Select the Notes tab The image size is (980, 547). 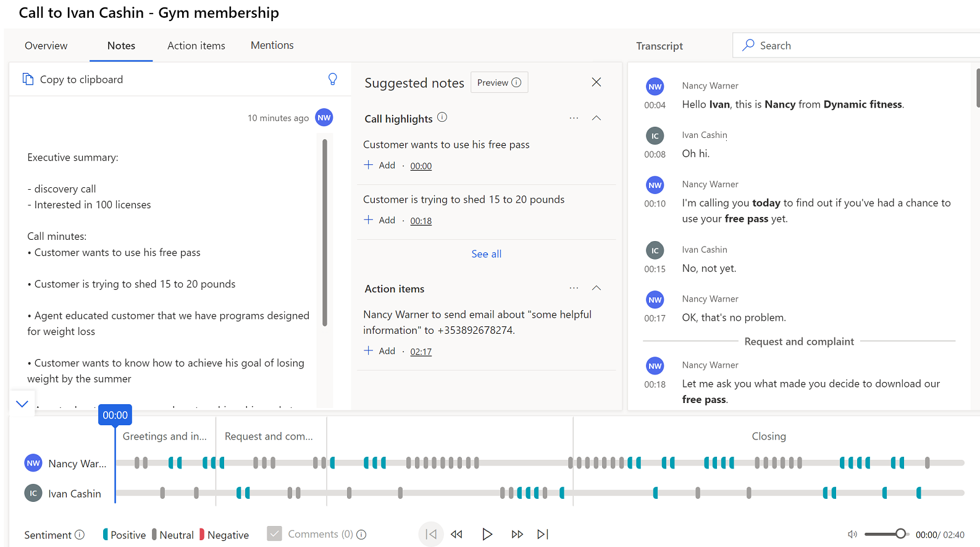[121, 46]
